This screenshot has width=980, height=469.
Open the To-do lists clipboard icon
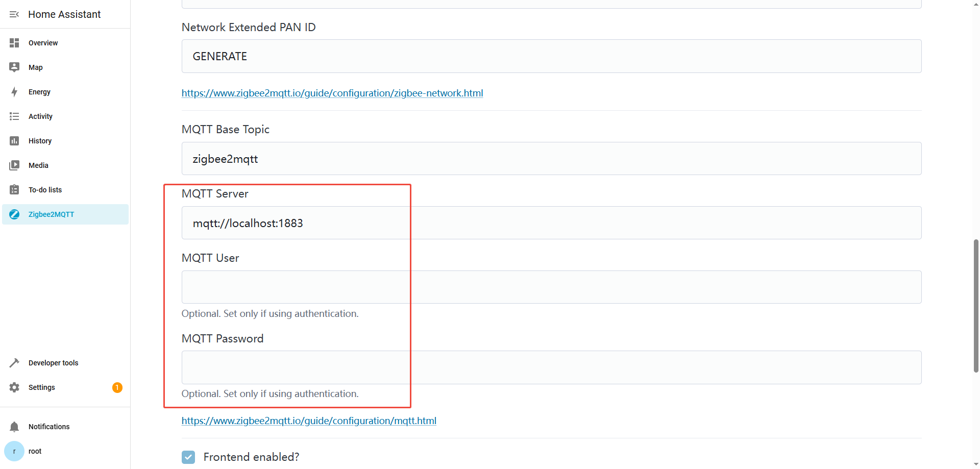[14, 190]
